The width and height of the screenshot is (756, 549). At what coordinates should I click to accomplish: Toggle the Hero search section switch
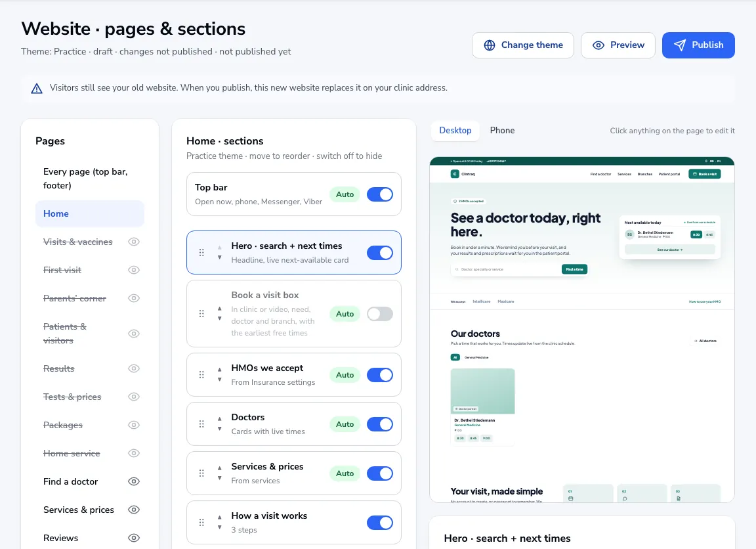click(380, 253)
